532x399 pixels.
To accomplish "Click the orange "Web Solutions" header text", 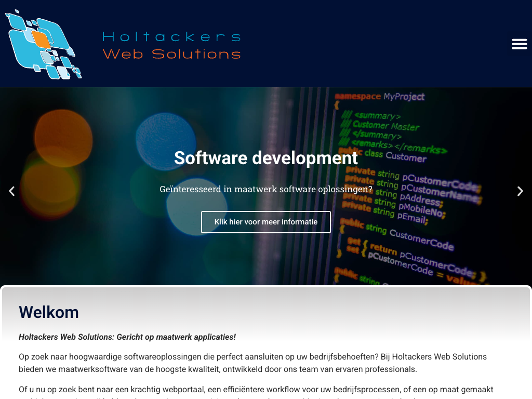I will click(171, 54).
